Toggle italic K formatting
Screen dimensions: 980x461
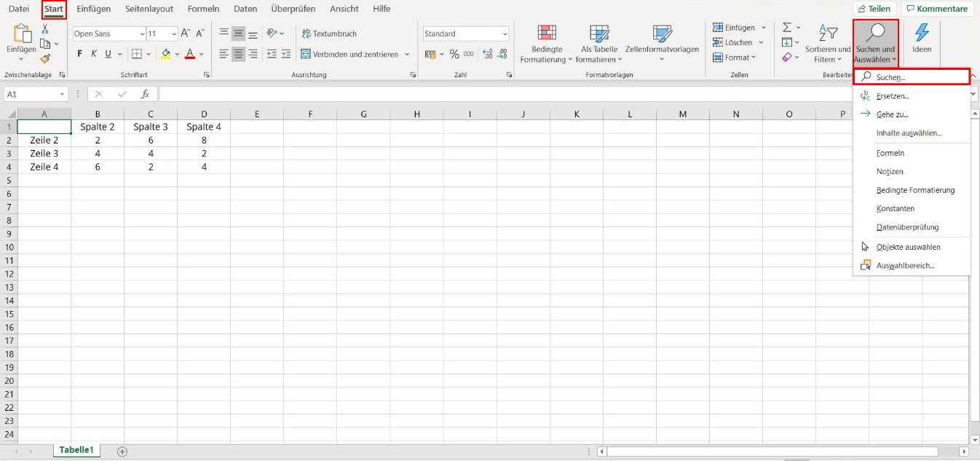pos(94,53)
